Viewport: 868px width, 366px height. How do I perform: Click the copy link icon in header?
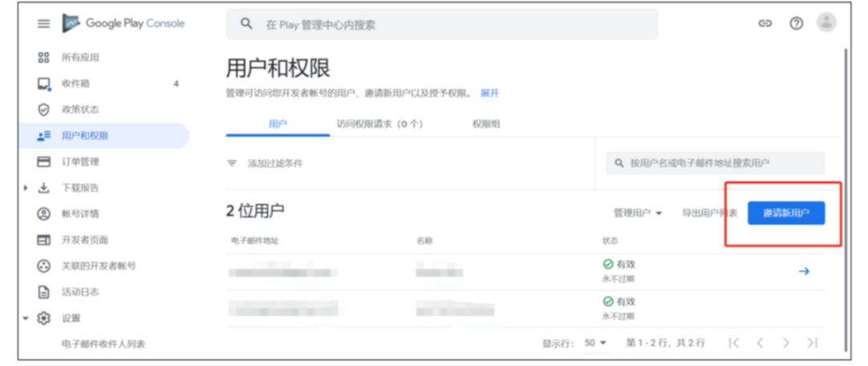tap(765, 24)
